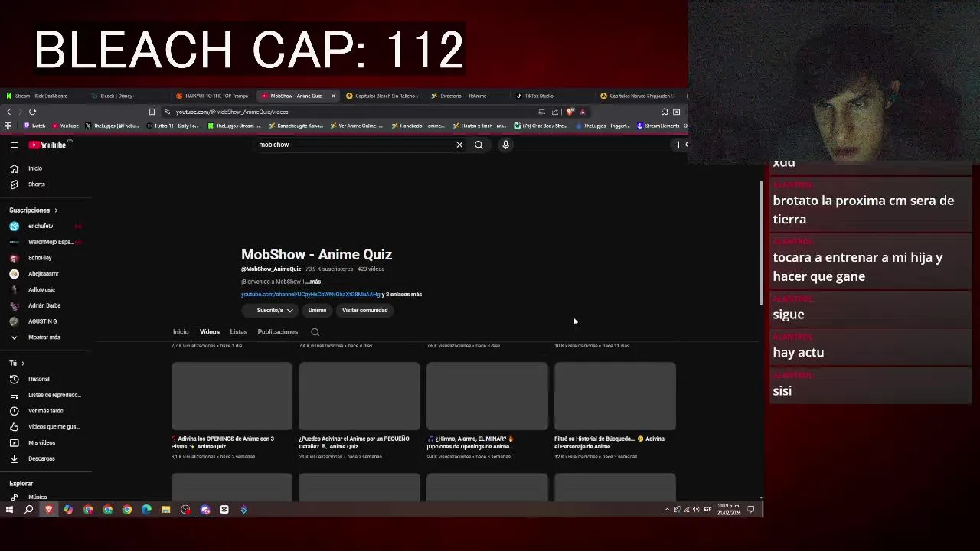Viewport: 980px width, 551px height.
Task: Bookmark page using address bar bookmark icon
Action: tap(152, 112)
